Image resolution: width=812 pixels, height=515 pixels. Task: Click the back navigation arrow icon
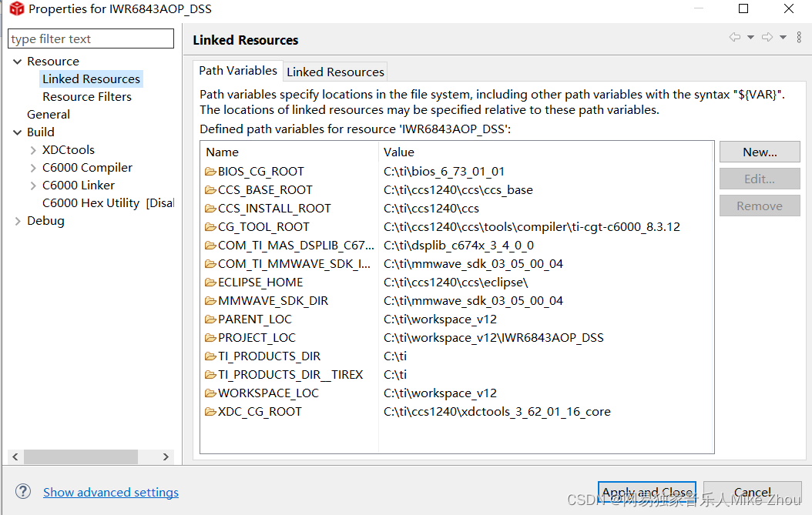click(733, 37)
